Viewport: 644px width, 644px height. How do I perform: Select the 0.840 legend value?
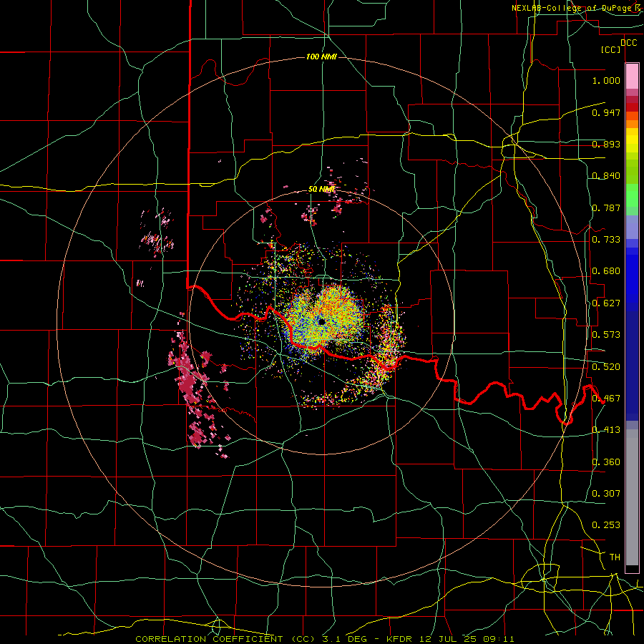pyautogui.click(x=606, y=176)
